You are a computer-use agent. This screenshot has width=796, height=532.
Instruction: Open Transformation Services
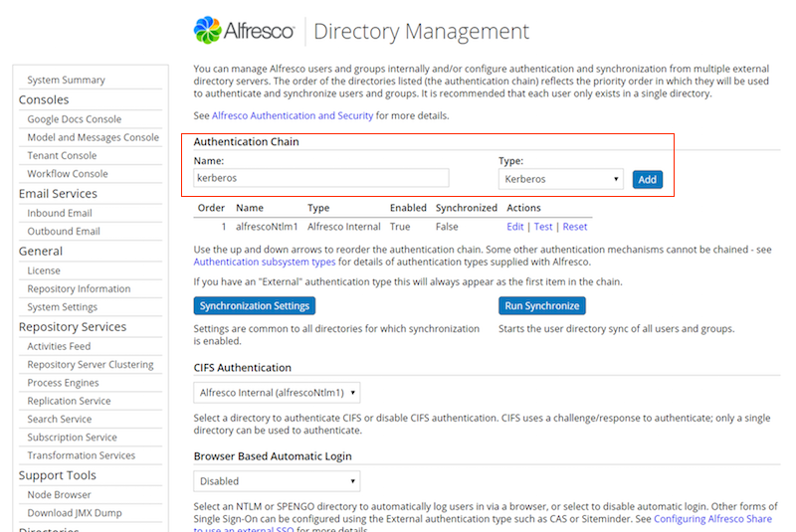(82, 455)
